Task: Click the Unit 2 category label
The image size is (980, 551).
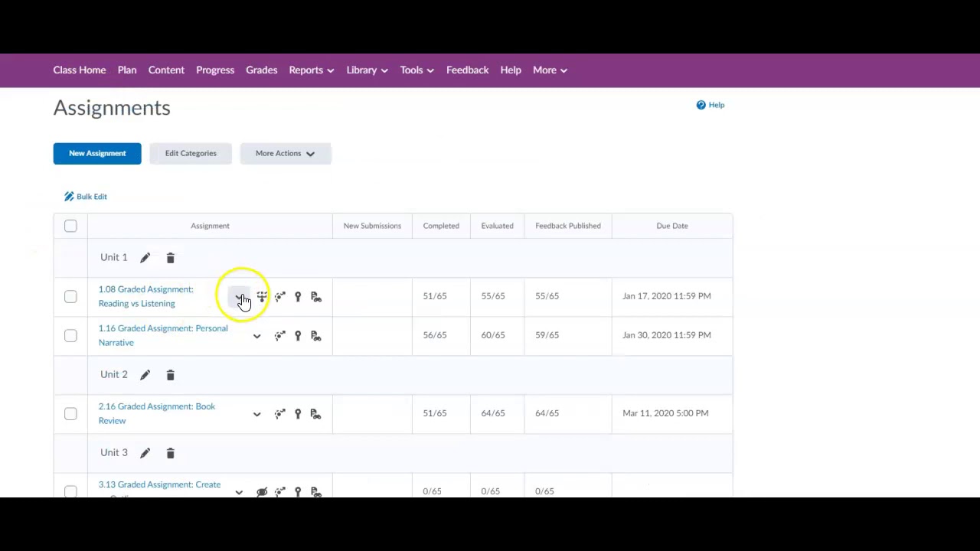Action: [113, 374]
